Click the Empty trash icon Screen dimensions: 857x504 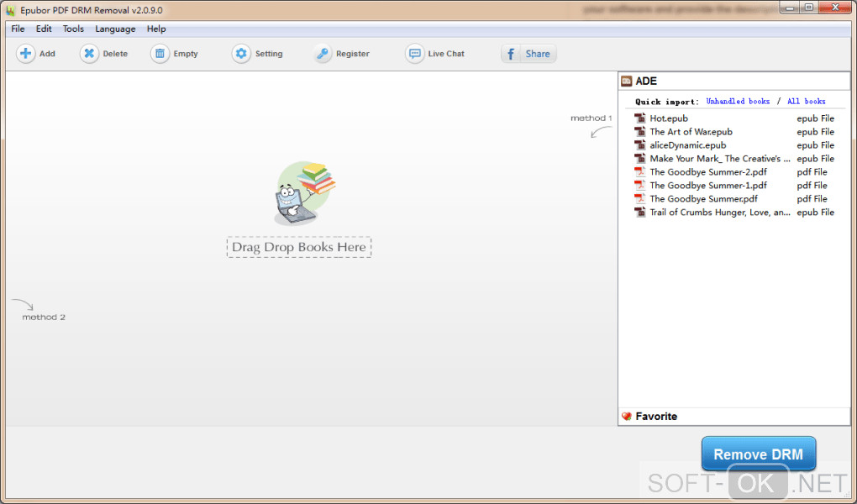pyautogui.click(x=160, y=54)
